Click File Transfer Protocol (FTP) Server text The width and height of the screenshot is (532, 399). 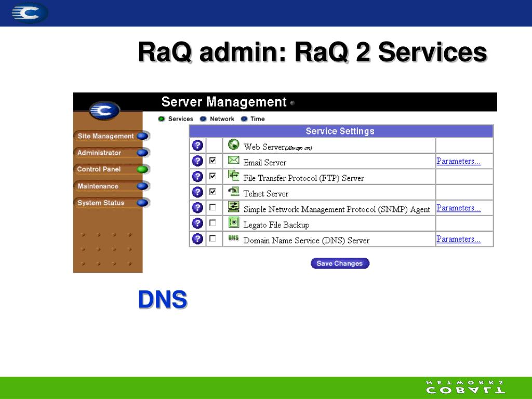pos(303,178)
